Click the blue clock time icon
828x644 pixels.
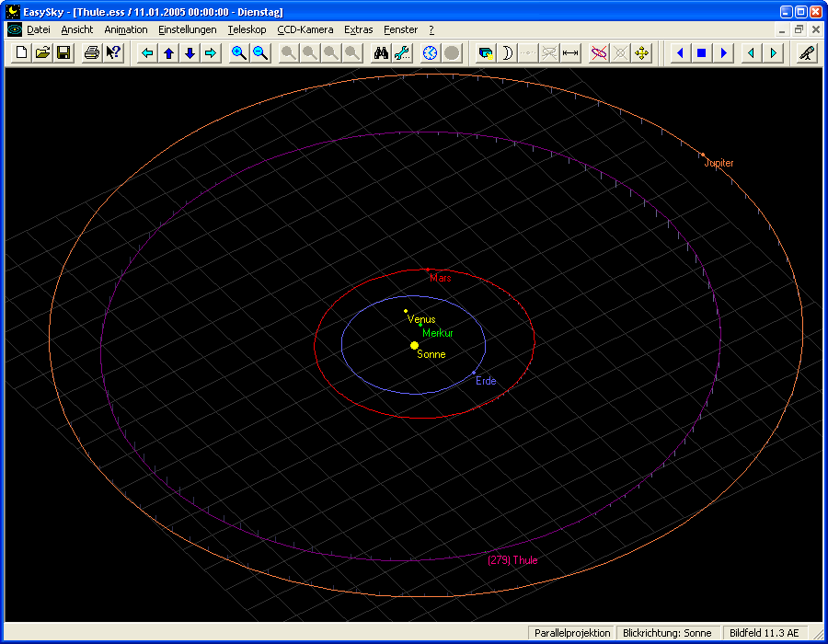pyautogui.click(x=430, y=53)
